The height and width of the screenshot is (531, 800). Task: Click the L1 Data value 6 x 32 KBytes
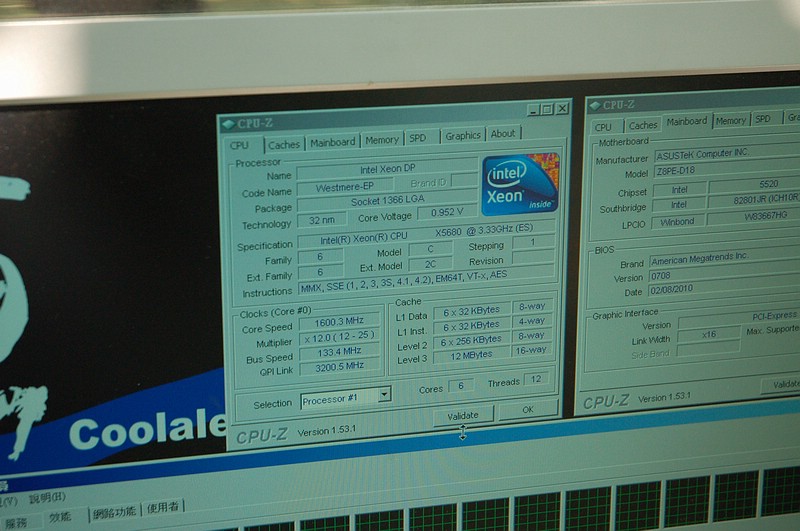[x=471, y=311]
